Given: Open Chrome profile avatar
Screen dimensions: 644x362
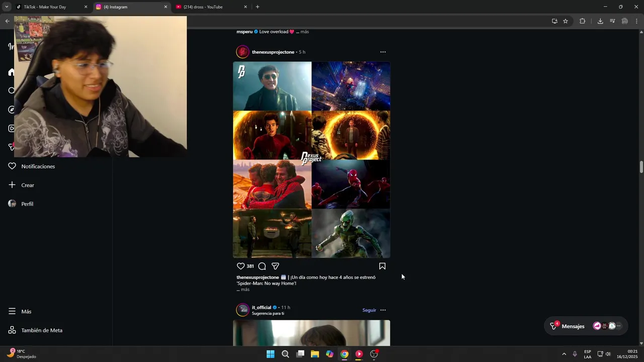Looking at the screenshot, I should (625, 21).
